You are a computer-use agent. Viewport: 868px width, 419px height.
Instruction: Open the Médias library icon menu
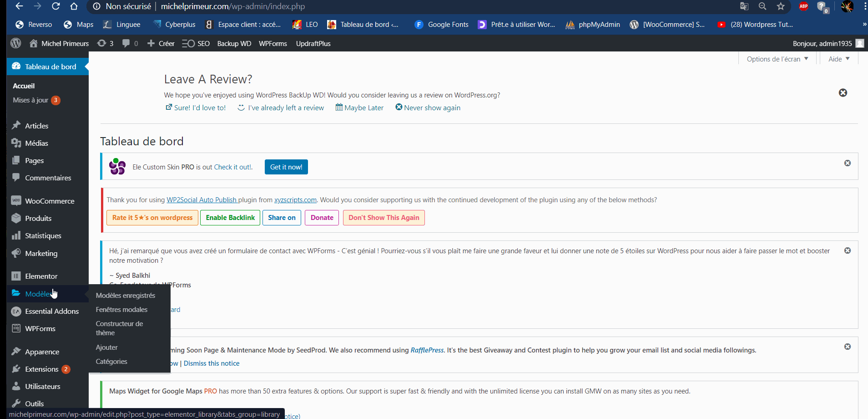tap(16, 143)
